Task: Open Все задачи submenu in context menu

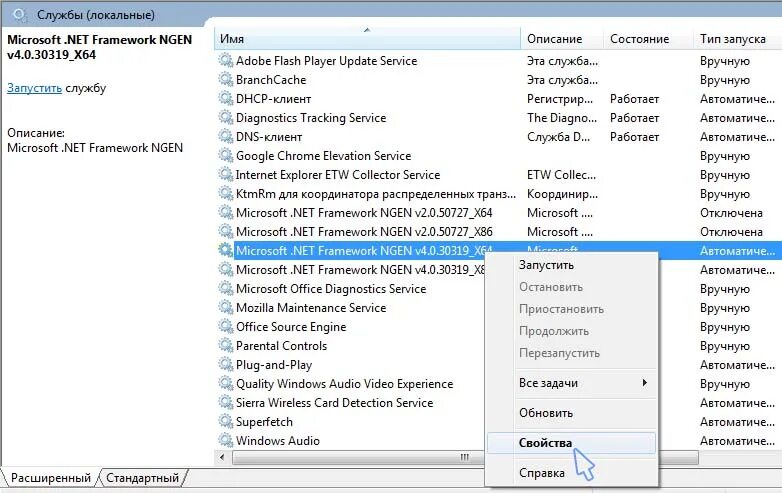Action: 572,383
